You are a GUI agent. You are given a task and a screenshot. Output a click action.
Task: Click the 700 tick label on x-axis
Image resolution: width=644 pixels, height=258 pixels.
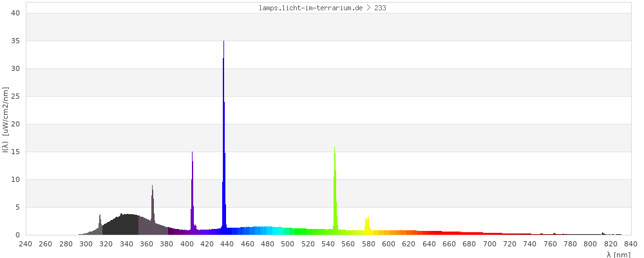click(490, 244)
